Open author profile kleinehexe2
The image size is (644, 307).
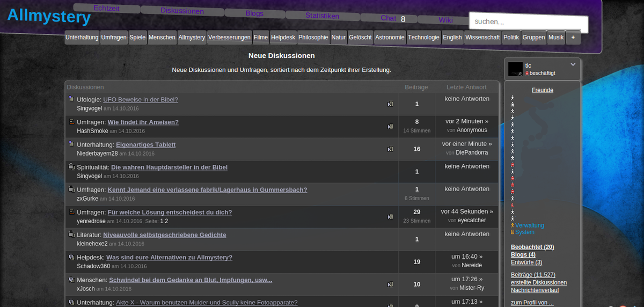92,244
